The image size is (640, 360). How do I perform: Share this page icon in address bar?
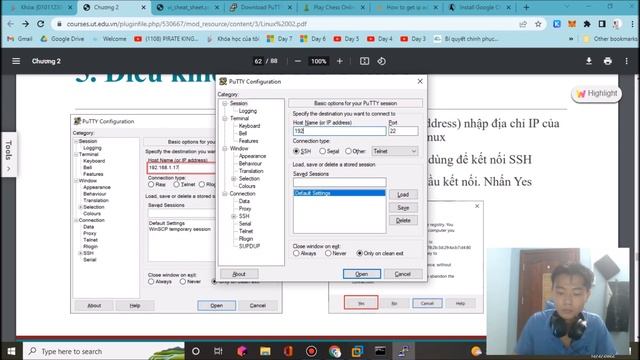523,24
